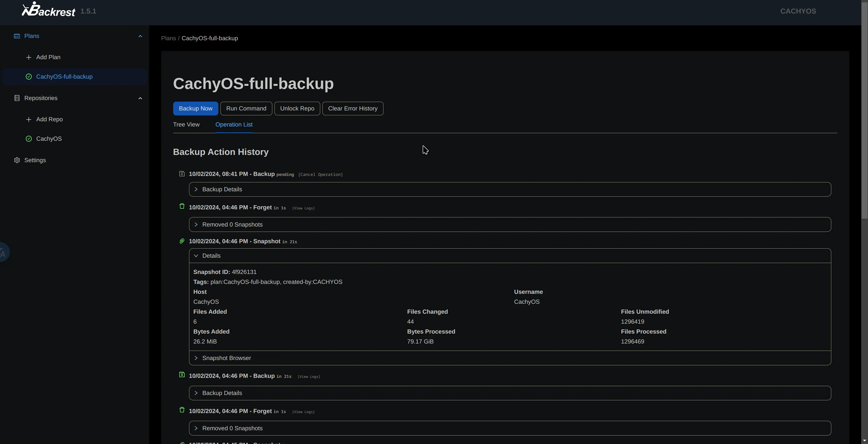The image size is (868, 444).
Task: Click the paperclip icon of 04:46 PM Snapshot
Action: tap(182, 241)
